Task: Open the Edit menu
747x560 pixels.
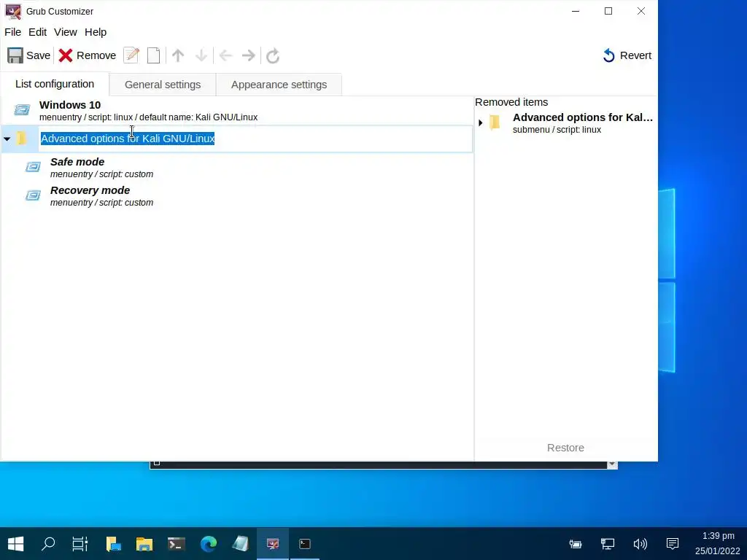Action: [x=38, y=32]
